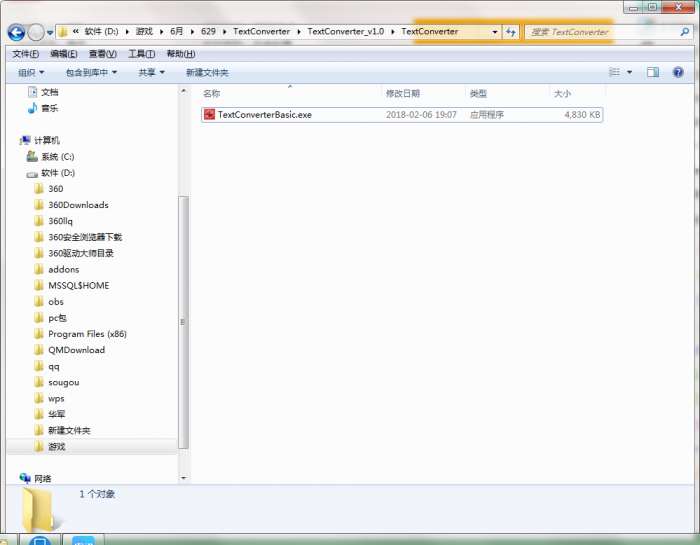Click 629 in the address breadcrumb
This screenshot has height=545, width=700.
208,32
